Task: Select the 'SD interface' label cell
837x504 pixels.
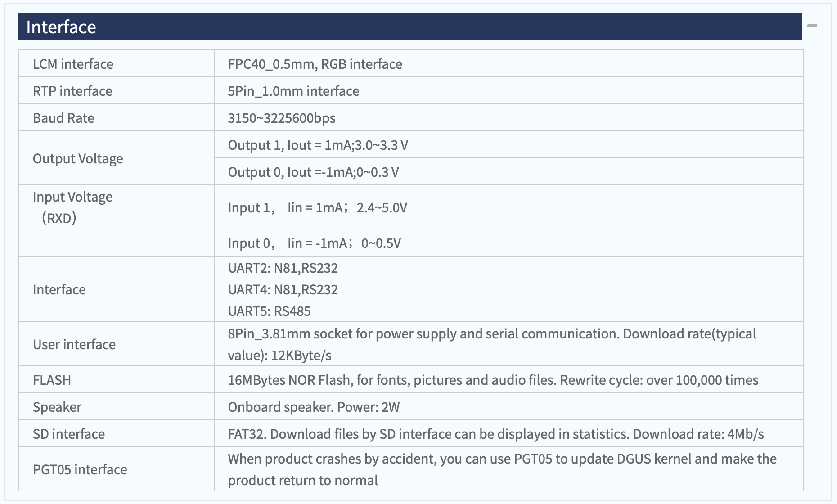Action: point(117,434)
